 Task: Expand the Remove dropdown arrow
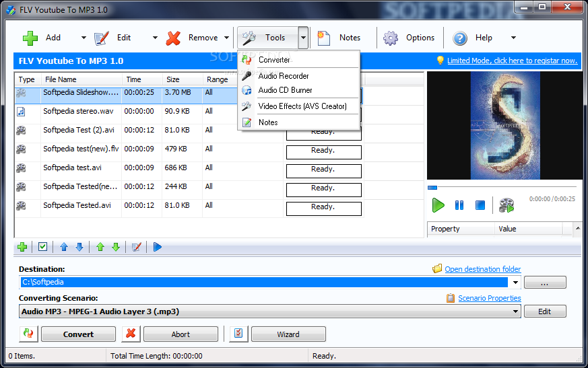(226, 38)
